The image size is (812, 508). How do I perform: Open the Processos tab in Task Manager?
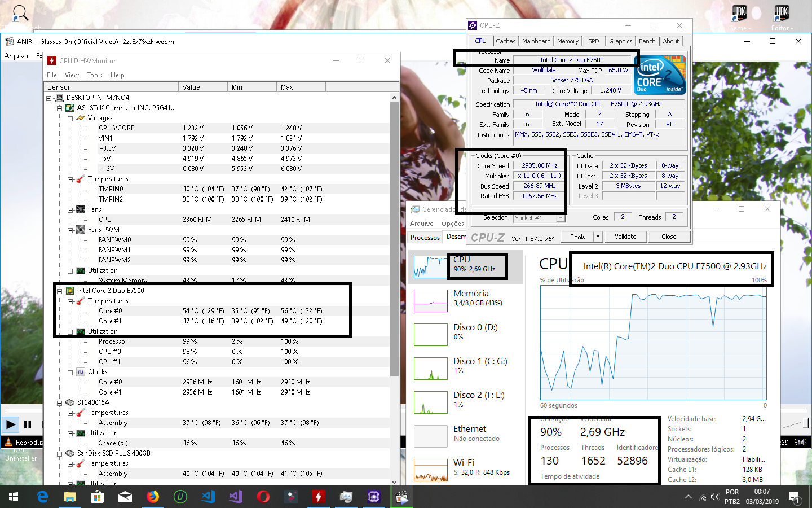[x=425, y=238]
